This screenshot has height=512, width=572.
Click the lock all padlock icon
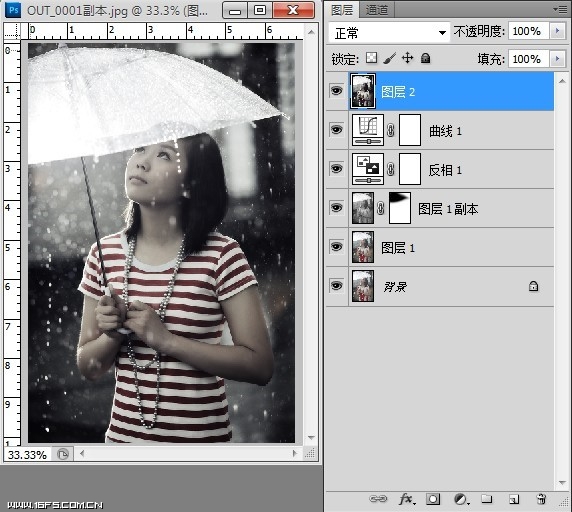point(425,58)
